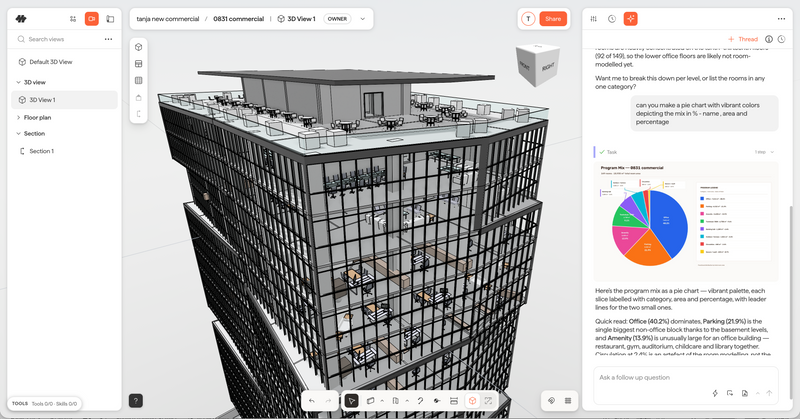The height and width of the screenshot is (419, 800).
Task: Select the section box tool
Action: tap(454, 401)
